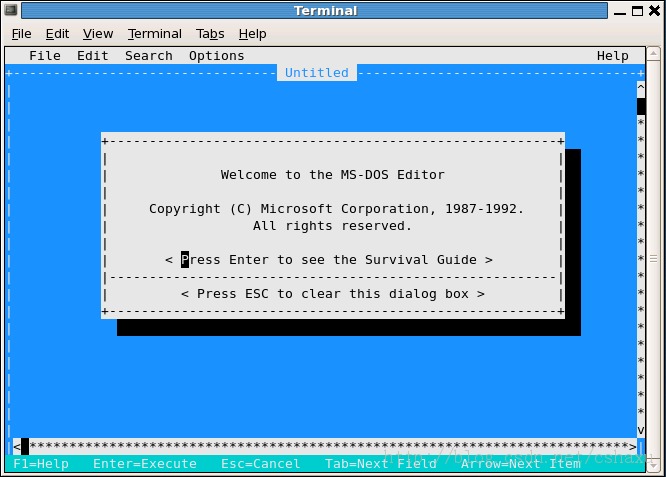The height and width of the screenshot is (477, 666).
Task: Open the Terminal window Edit menu
Action: (57, 34)
